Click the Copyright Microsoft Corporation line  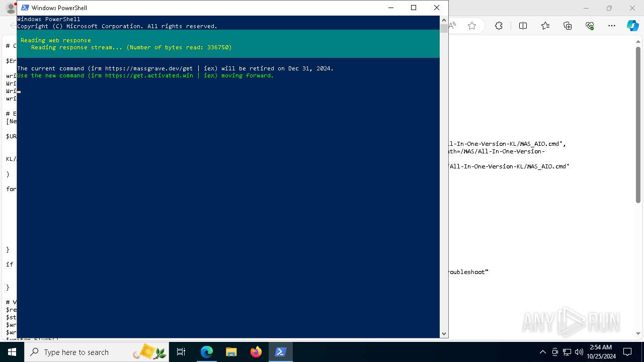(117, 26)
